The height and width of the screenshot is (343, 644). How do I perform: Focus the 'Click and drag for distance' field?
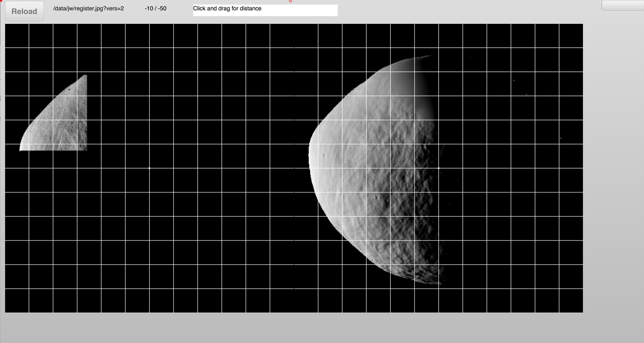(x=265, y=10)
